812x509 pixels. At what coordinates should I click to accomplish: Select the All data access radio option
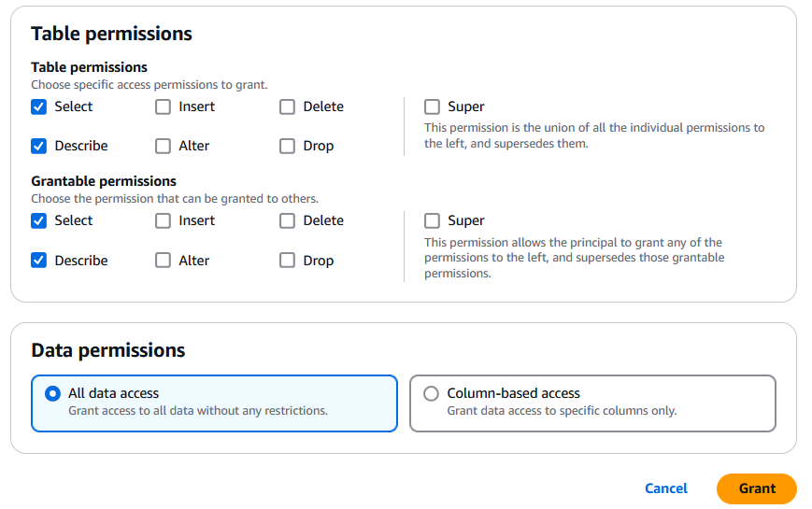pos(53,394)
